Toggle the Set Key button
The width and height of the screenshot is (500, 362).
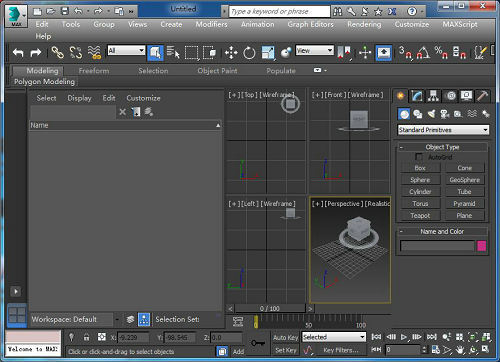[286, 350]
